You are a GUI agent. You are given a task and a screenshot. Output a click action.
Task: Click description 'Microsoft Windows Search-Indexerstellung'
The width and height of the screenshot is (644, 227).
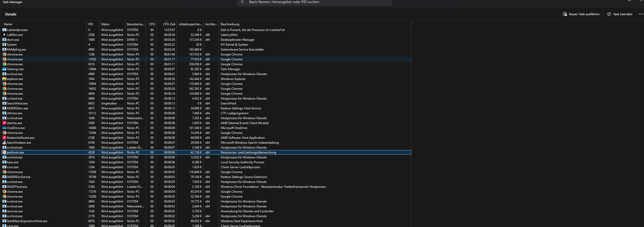point(250,143)
